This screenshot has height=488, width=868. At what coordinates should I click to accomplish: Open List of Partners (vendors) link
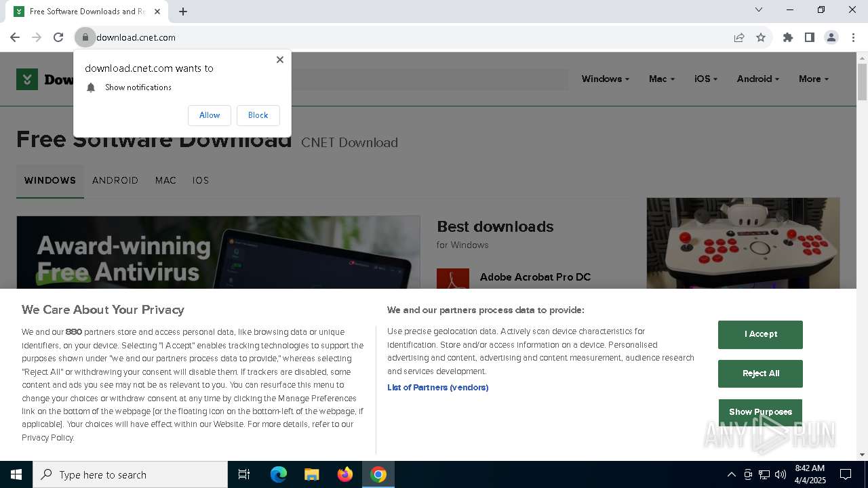point(437,388)
